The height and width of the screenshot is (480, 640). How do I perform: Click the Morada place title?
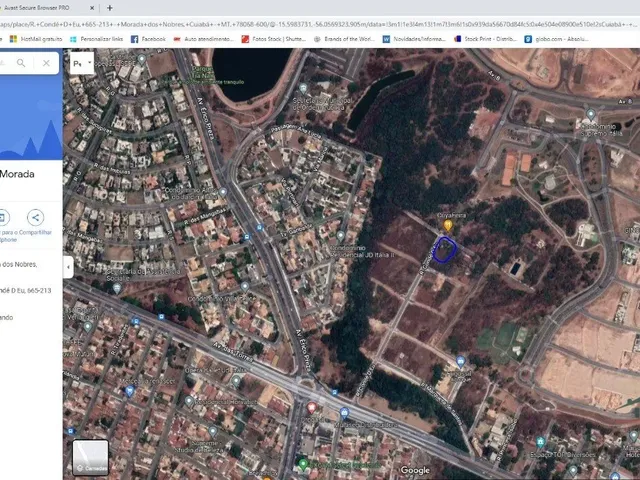point(17,174)
